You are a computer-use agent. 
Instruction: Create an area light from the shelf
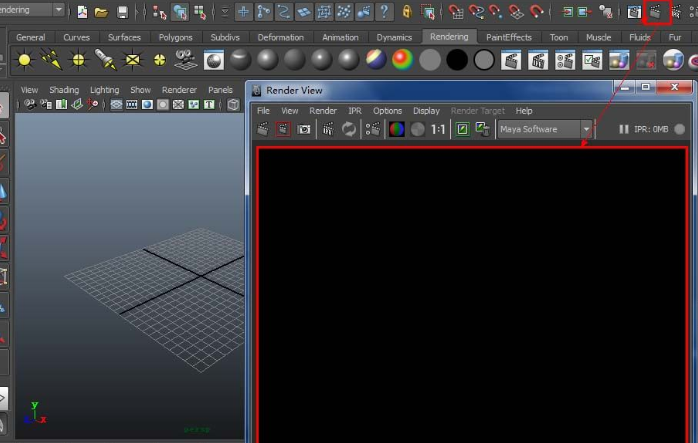click(x=133, y=60)
